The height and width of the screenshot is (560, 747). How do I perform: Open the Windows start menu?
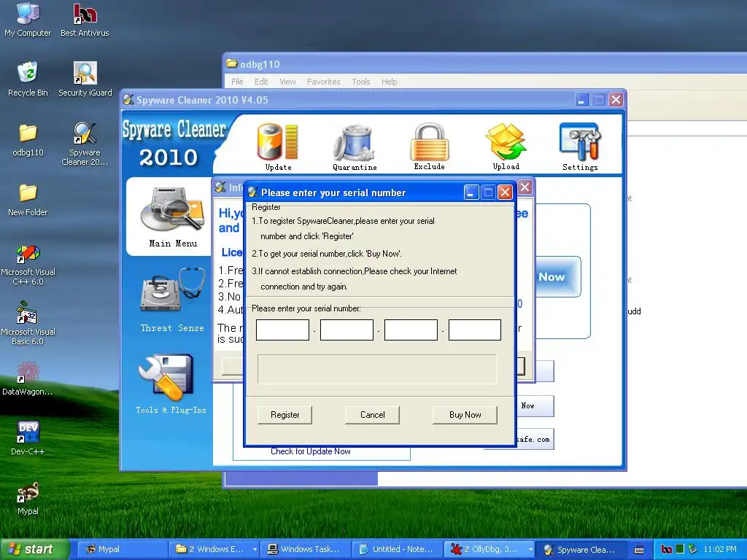click(x=34, y=550)
